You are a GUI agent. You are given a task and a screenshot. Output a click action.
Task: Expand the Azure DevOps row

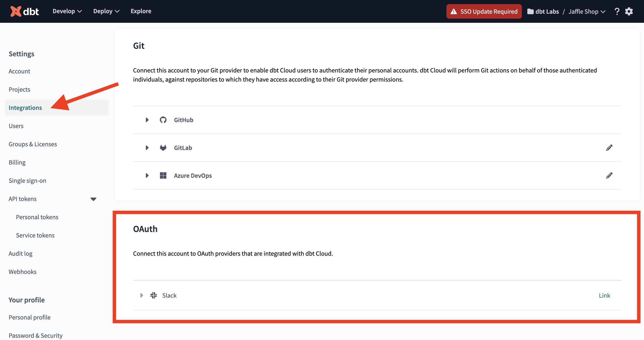pos(147,175)
